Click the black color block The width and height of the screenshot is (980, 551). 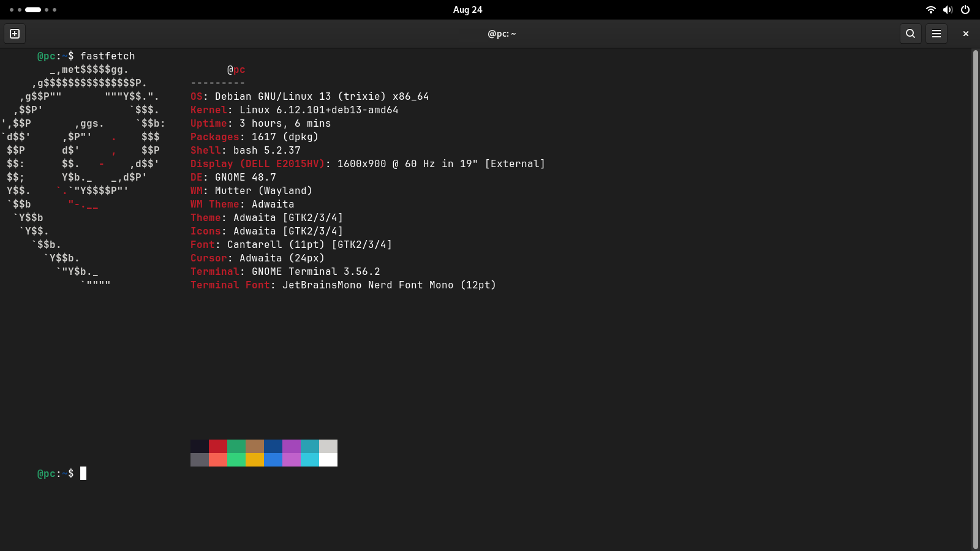[x=200, y=446]
